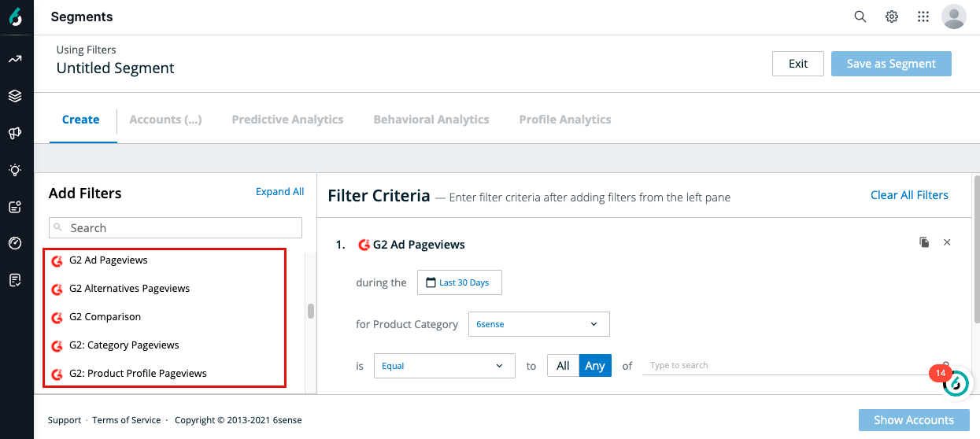This screenshot has height=439, width=980.
Task: Remove the G2 Ad Pageviews filter
Action: tap(947, 242)
